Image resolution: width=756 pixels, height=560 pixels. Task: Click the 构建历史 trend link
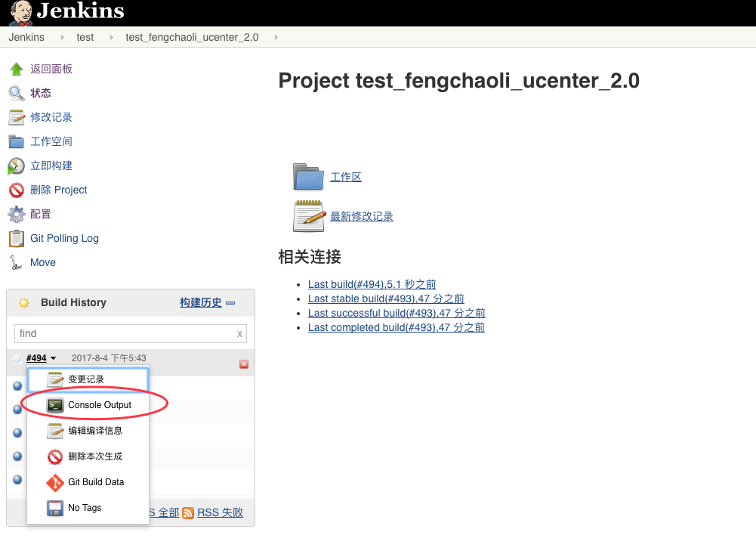(x=201, y=303)
